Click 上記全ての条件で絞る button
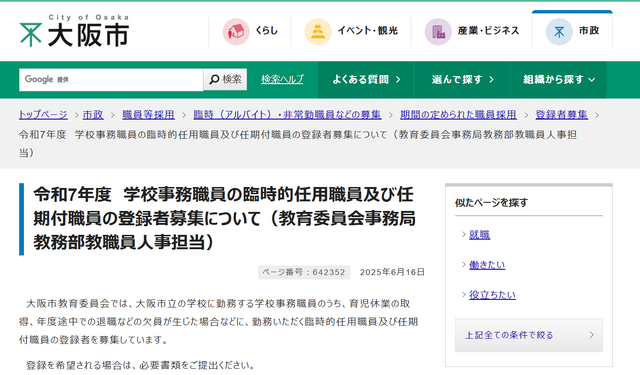 (x=529, y=335)
